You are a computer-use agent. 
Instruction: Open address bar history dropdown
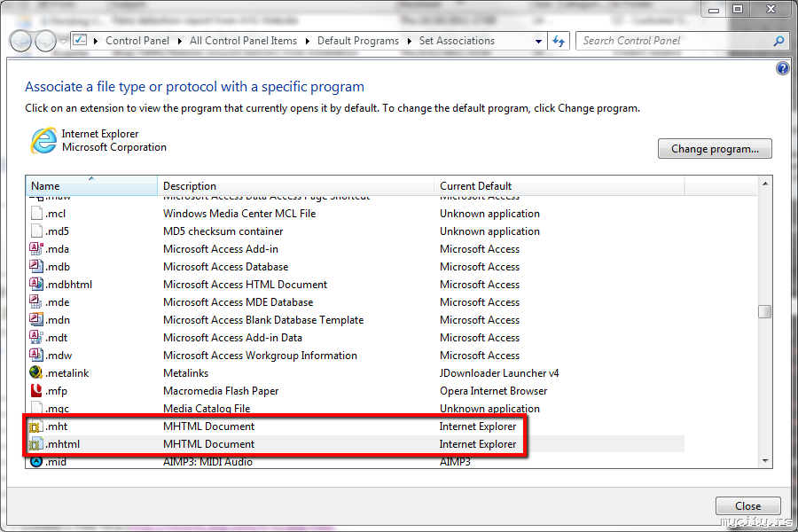click(x=538, y=42)
